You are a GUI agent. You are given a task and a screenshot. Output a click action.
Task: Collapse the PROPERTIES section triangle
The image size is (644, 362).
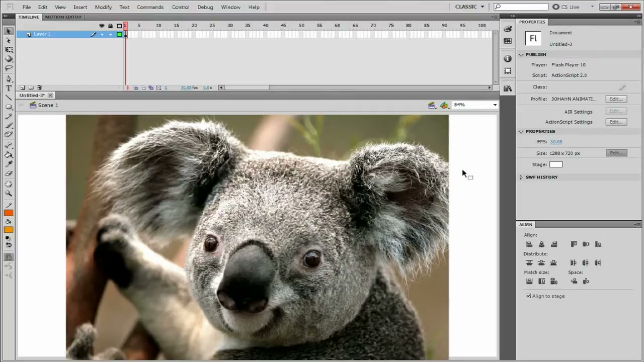(521, 131)
